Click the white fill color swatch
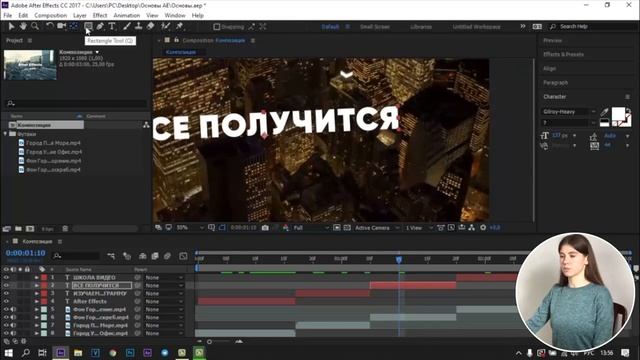Image resolution: width=640 pixels, height=360 pixels. 618,113
